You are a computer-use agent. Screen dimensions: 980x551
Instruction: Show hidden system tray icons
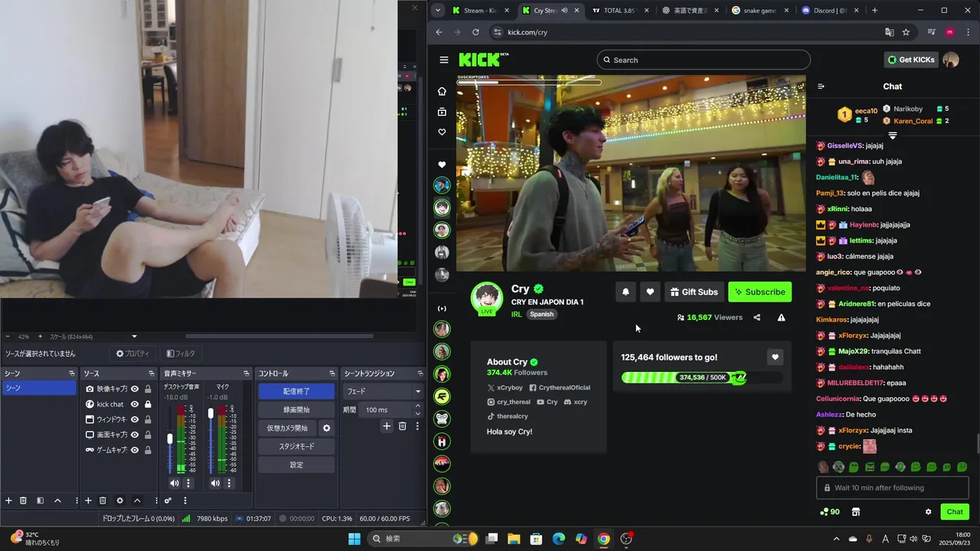836,539
